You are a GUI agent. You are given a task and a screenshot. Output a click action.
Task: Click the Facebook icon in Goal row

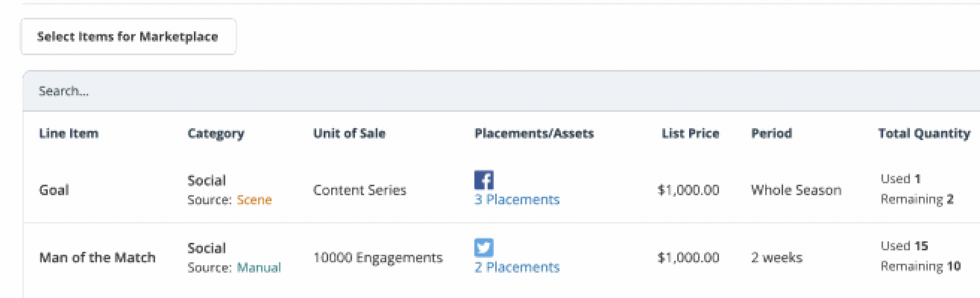(x=483, y=180)
